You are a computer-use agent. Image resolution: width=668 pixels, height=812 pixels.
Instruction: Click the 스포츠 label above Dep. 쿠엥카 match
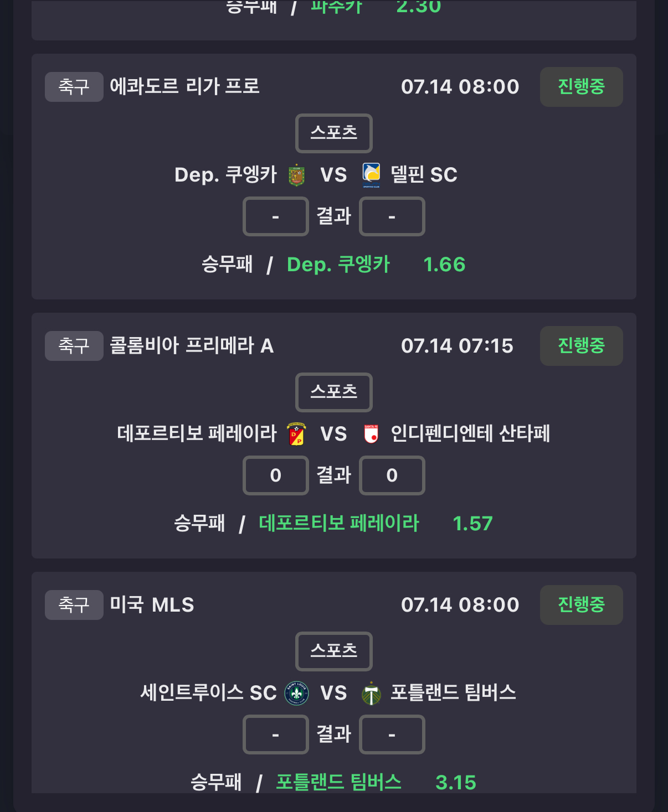(334, 133)
